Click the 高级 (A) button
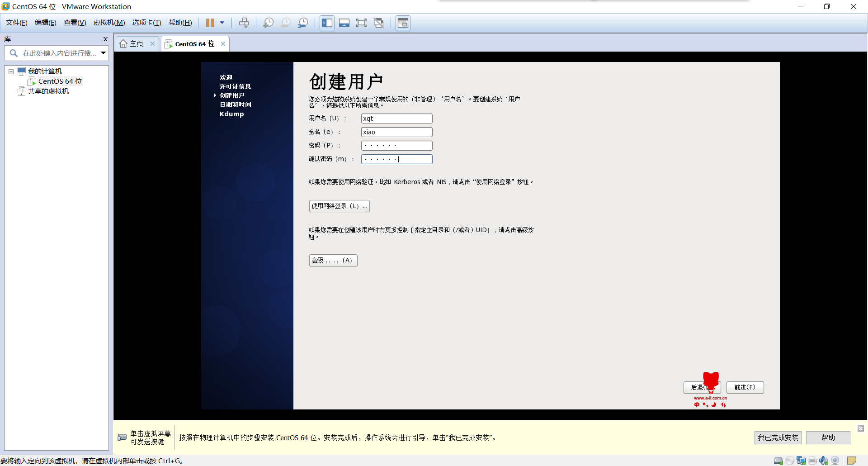The height and width of the screenshot is (466, 868). 333,260
